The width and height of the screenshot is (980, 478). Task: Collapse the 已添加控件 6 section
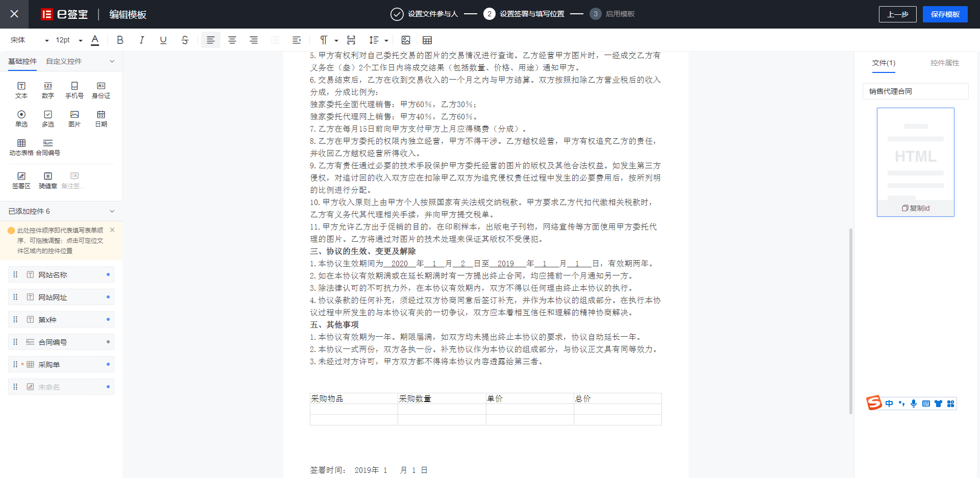112,211
